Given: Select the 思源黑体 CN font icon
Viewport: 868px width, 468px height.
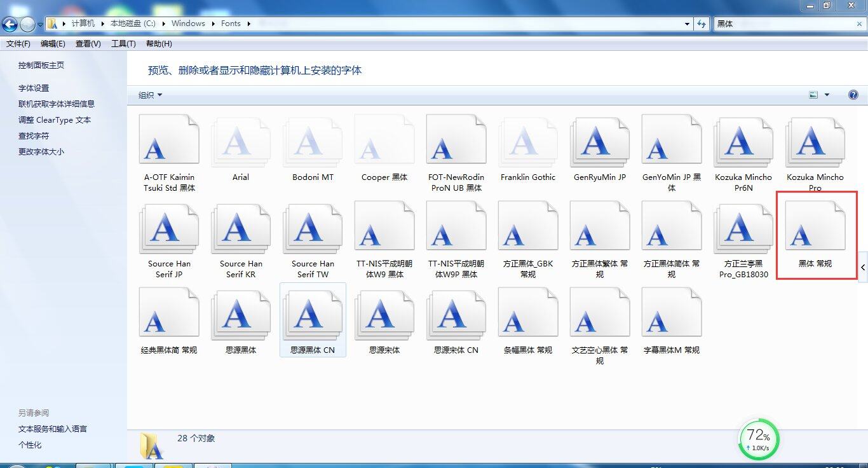Looking at the screenshot, I should click(313, 313).
